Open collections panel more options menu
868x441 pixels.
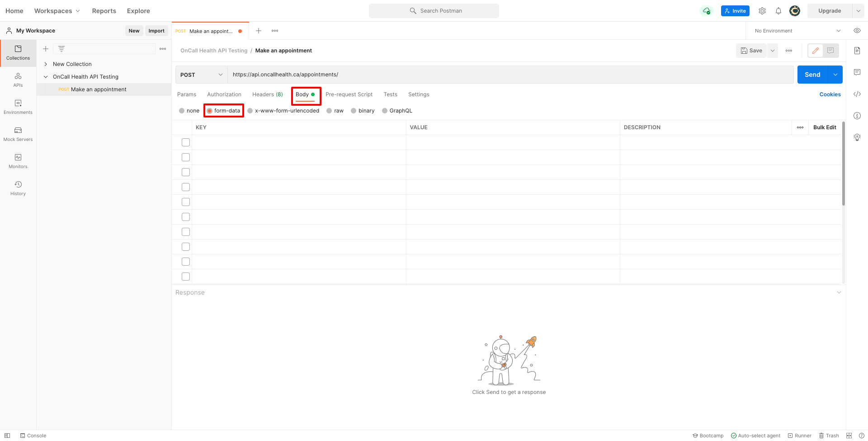163,49
